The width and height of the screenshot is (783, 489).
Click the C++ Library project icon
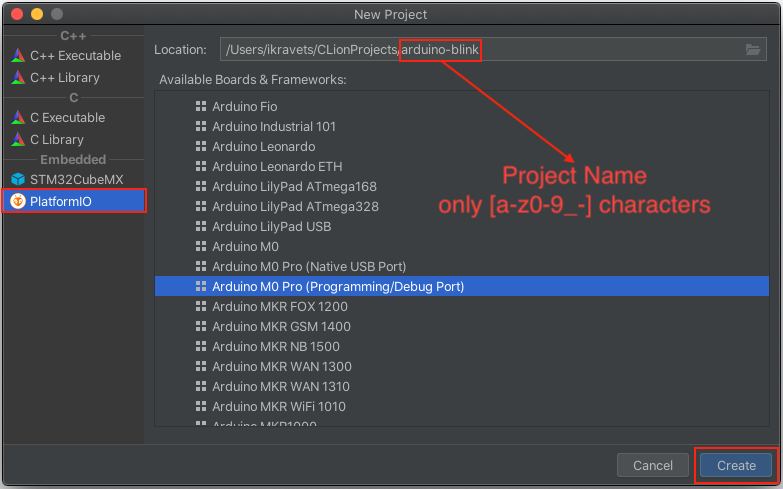coord(18,77)
